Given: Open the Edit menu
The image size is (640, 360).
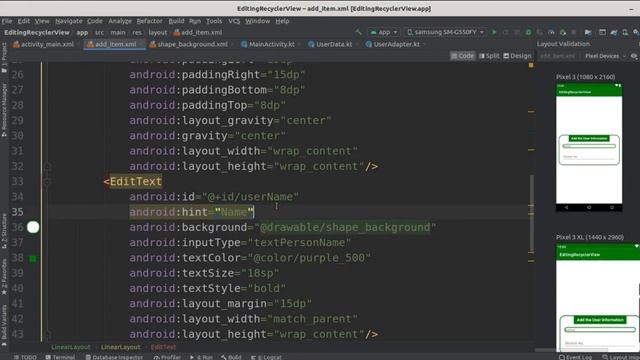Looking at the screenshot, I should click(24, 21).
